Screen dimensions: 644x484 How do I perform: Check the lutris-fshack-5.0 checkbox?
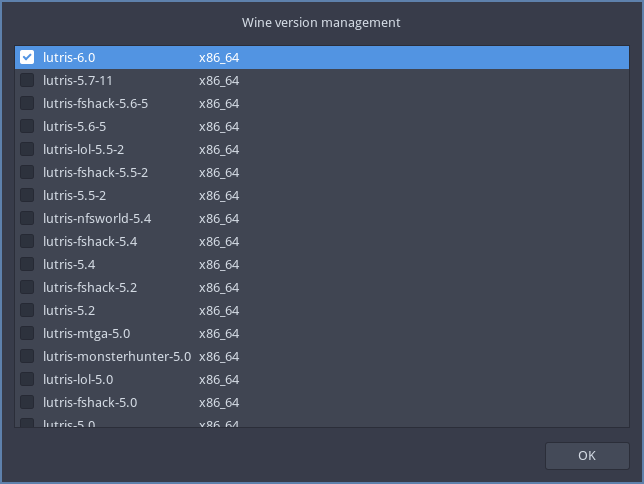[x=27, y=402]
